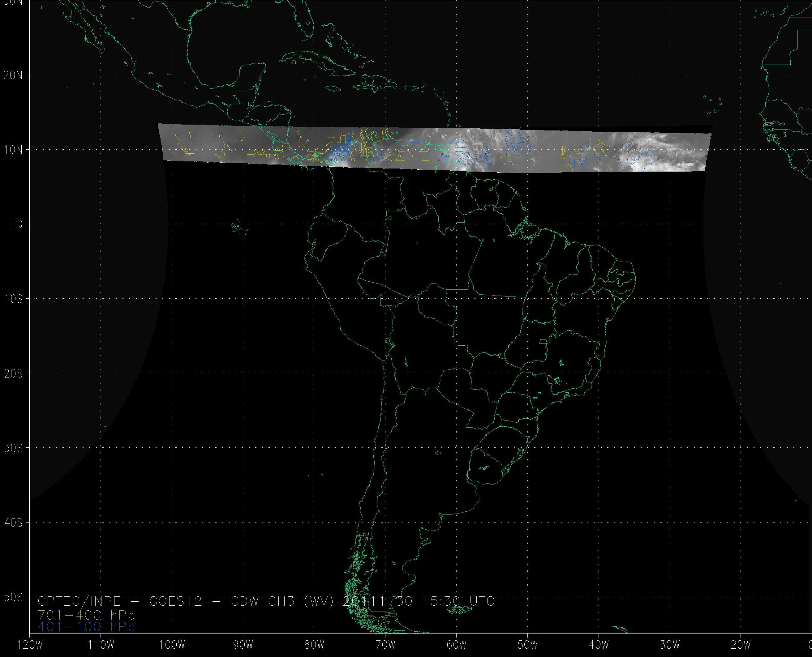
Task: Click the 120W longitude axis label
Action: (30, 645)
